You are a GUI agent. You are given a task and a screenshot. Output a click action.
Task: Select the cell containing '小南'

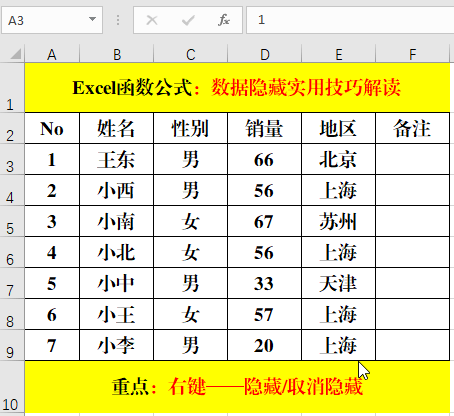pyautogui.click(x=116, y=221)
